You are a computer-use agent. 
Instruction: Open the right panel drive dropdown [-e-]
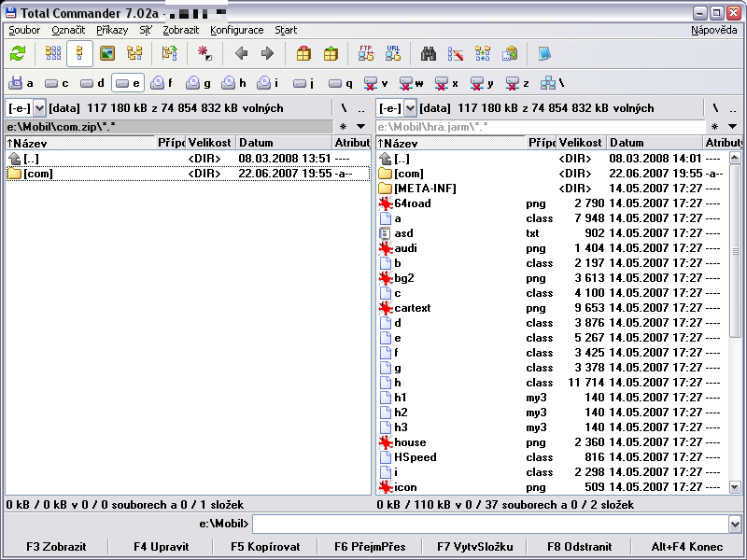point(410,108)
